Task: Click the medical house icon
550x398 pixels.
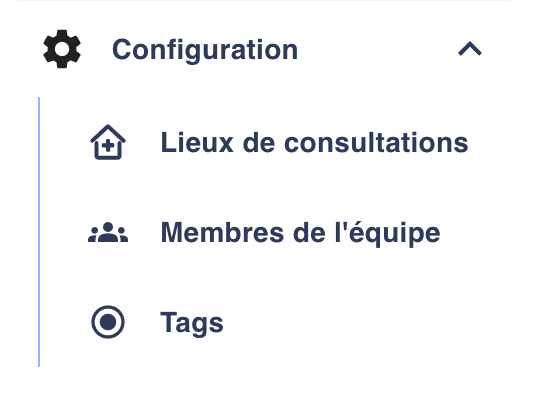Action: point(108,142)
